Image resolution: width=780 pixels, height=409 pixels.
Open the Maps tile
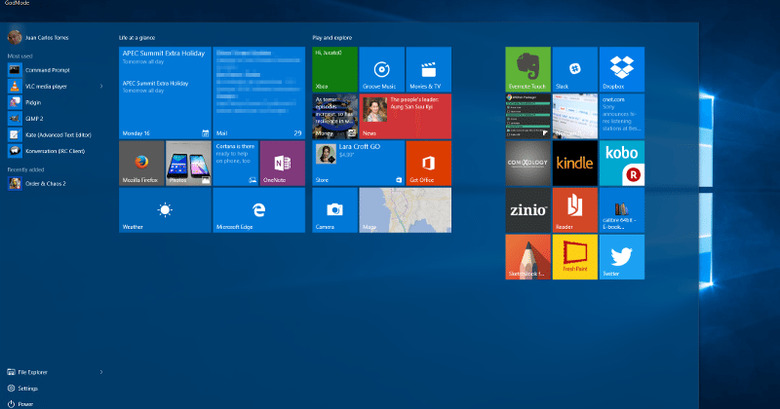coord(405,210)
